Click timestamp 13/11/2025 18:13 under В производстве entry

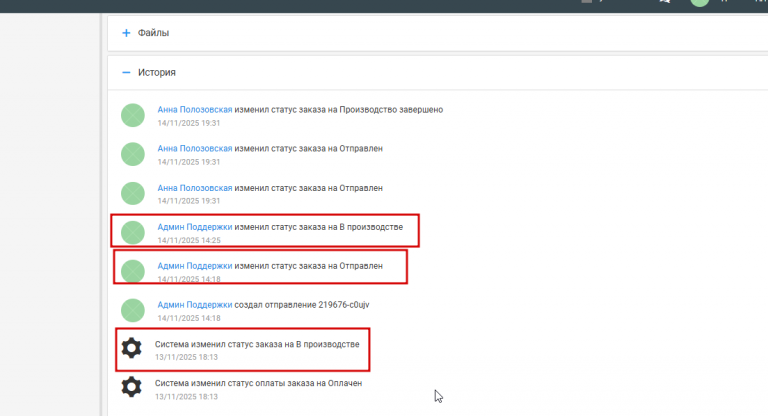pos(187,357)
